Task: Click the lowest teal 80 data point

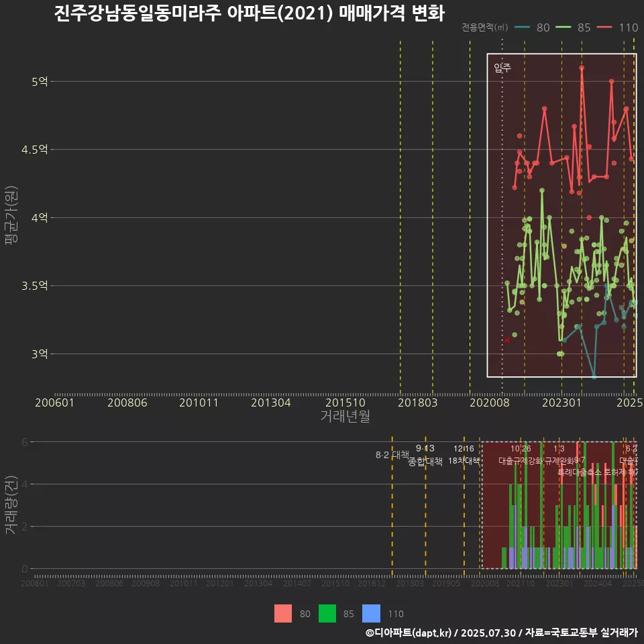Action: point(594,376)
